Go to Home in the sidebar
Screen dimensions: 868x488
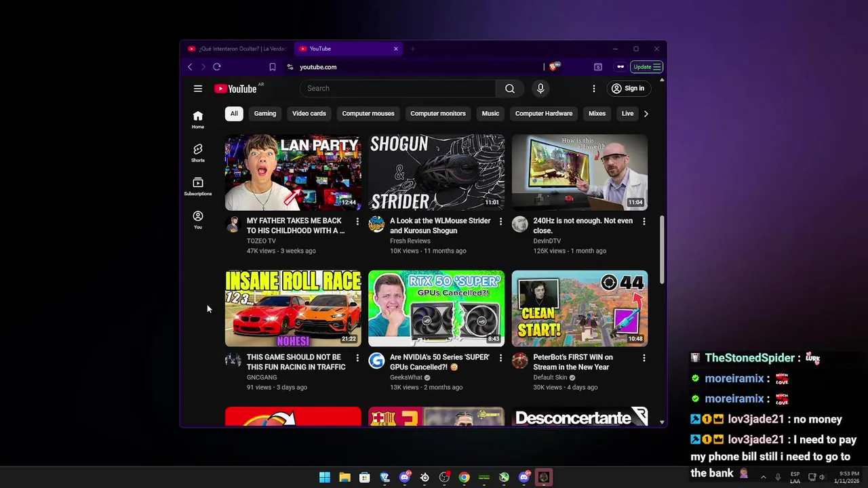pos(198,119)
